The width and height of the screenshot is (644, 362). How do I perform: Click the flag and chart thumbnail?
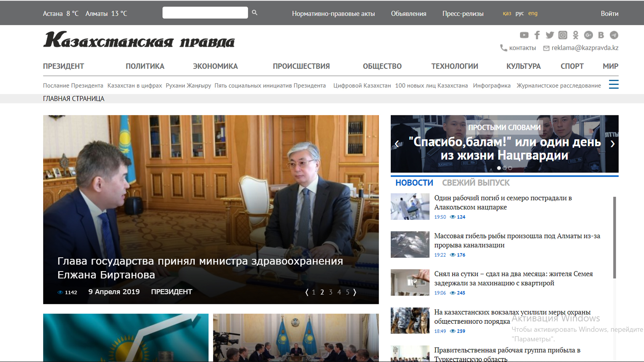click(126, 338)
